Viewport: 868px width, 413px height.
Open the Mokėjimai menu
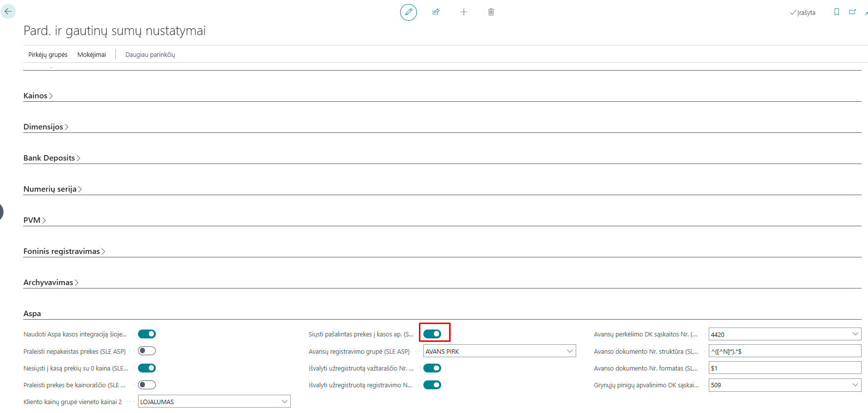[91, 54]
